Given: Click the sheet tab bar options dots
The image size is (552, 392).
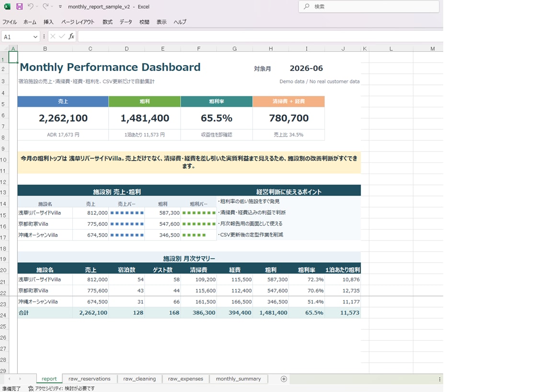Looking at the screenshot, I should 439,379.
